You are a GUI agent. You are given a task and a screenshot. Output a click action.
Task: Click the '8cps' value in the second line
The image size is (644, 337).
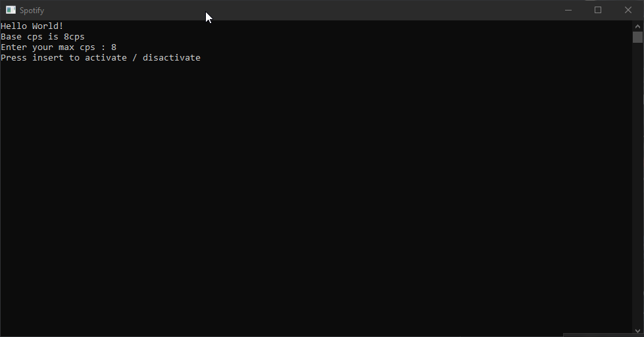[x=74, y=37]
